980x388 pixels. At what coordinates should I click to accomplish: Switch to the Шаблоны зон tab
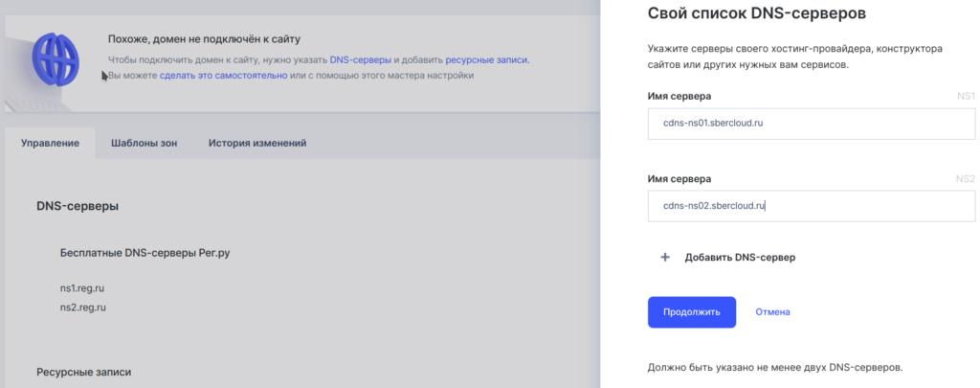[144, 144]
